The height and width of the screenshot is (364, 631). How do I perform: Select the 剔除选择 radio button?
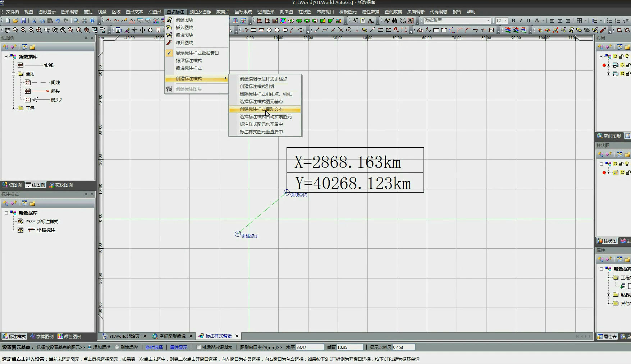point(117,347)
